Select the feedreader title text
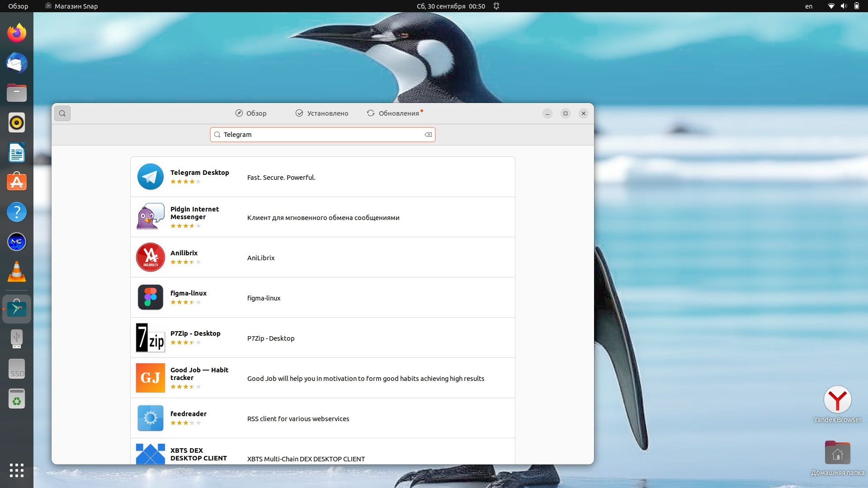868x488 pixels. point(189,414)
